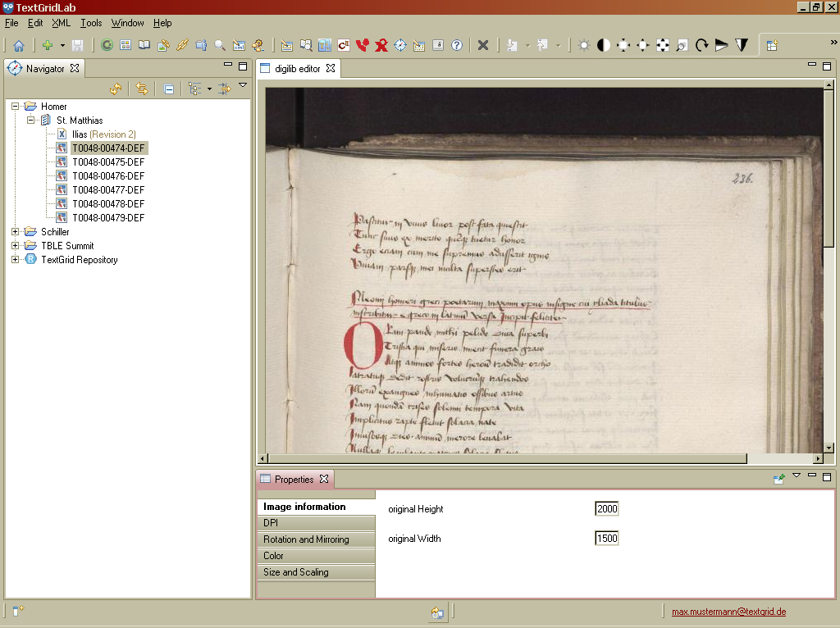Click the half-circle contrast icon
The image size is (840, 628).
click(604, 46)
